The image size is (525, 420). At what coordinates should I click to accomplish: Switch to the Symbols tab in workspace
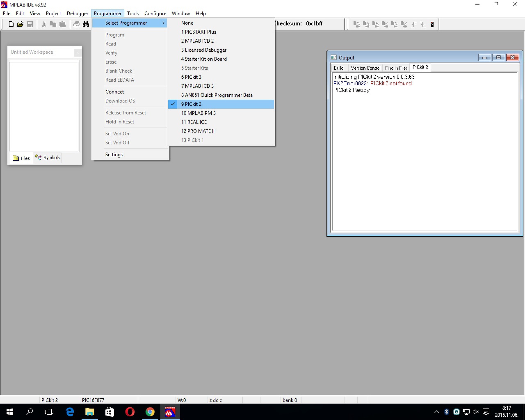coord(48,158)
